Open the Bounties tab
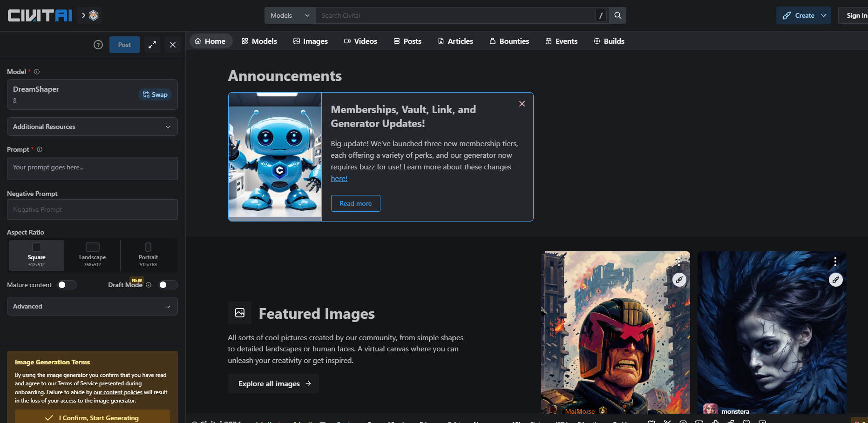The width and height of the screenshot is (868, 423). click(x=509, y=41)
